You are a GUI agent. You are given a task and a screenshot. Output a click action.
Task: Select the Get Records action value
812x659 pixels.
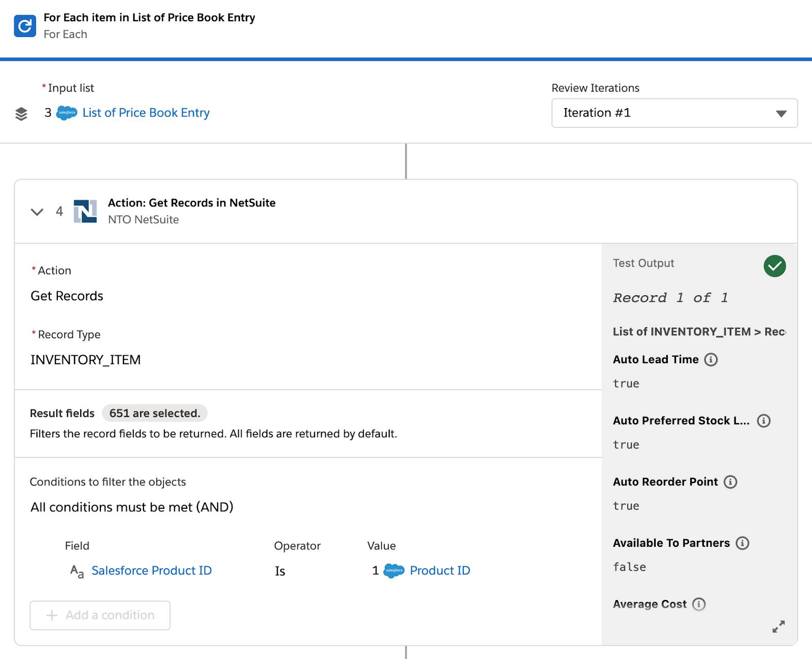click(67, 296)
